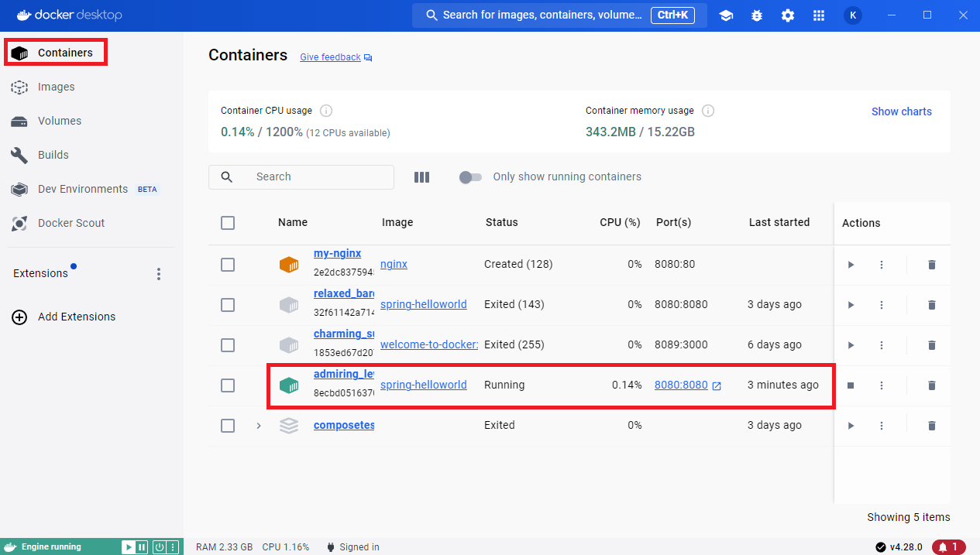The height and width of the screenshot is (555, 980).
Task: Open the welcome-to-docker image link
Action: [x=429, y=344]
